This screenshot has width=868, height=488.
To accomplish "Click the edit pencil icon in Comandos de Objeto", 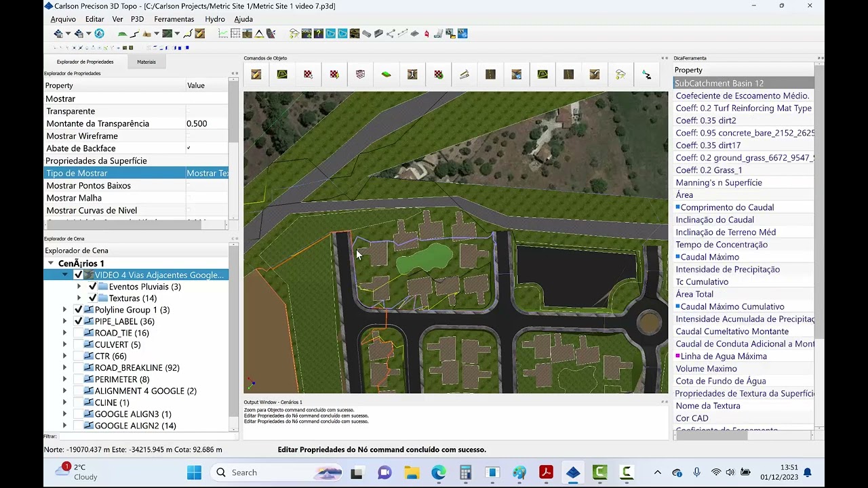I will click(x=256, y=75).
